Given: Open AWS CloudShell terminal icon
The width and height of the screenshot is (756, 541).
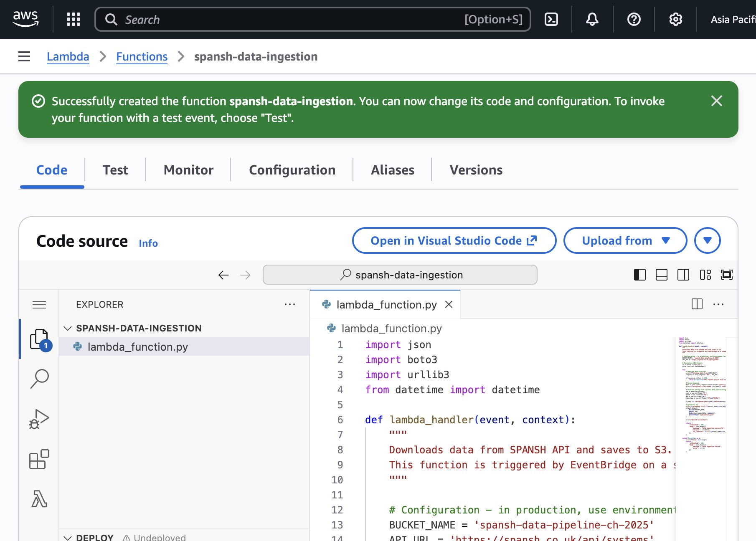Looking at the screenshot, I should (x=551, y=19).
